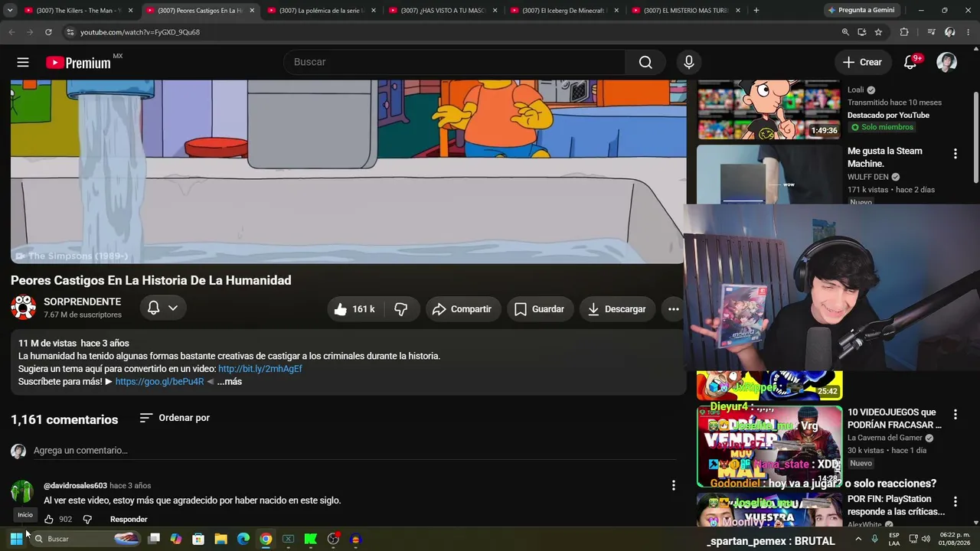
Task: Switch to 'La polémica de la serie' tab
Action: pyautogui.click(x=322, y=11)
